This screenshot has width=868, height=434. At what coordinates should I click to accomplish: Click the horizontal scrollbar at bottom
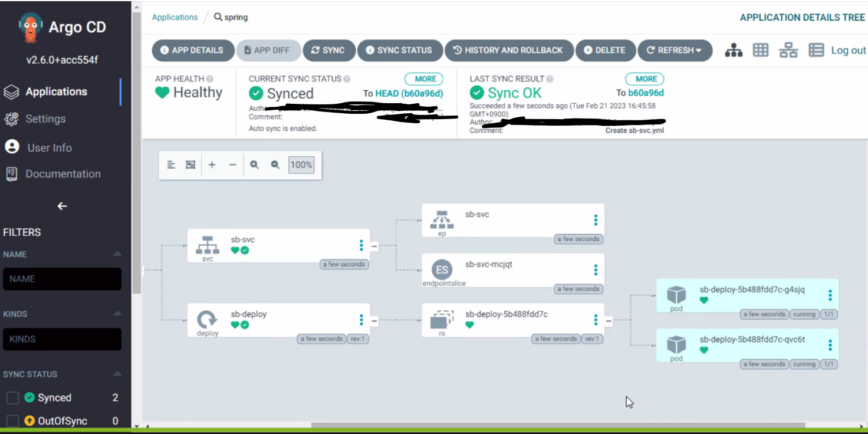coord(558,425)
